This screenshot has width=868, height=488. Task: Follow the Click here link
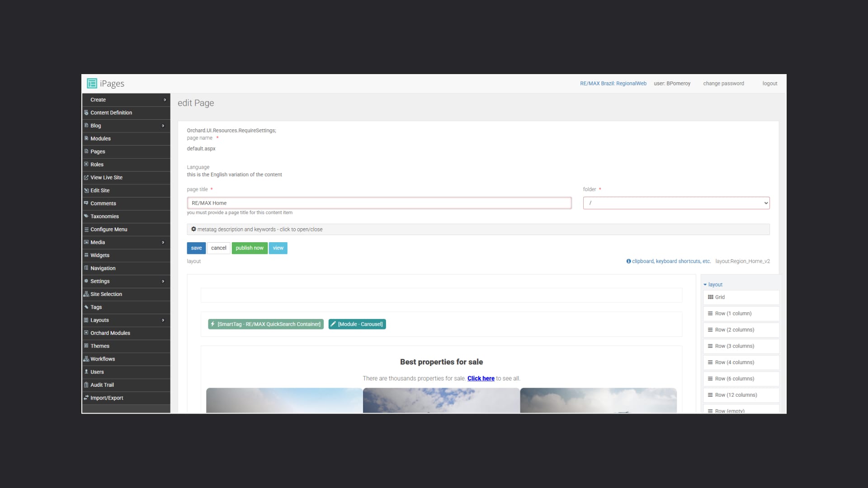[x=481, y=379]
